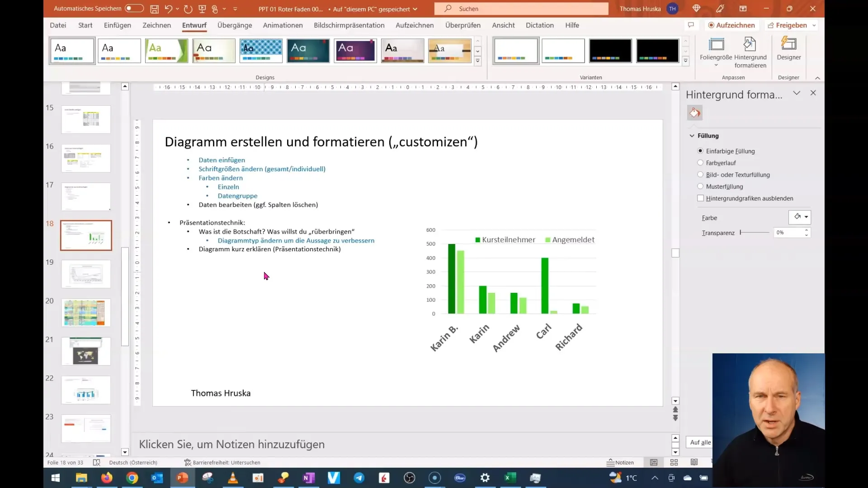
Task: Drag the Transparenz slider
Action: [x=741, y=232]
